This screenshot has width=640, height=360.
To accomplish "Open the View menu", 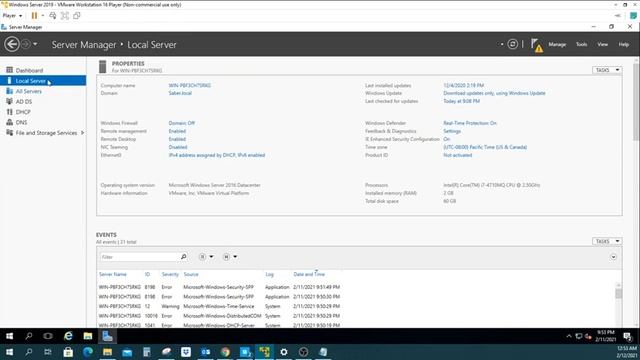I will click(602, 44).
